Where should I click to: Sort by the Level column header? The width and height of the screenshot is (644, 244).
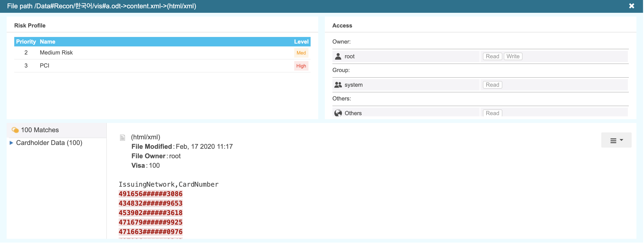tap(301, 42)
